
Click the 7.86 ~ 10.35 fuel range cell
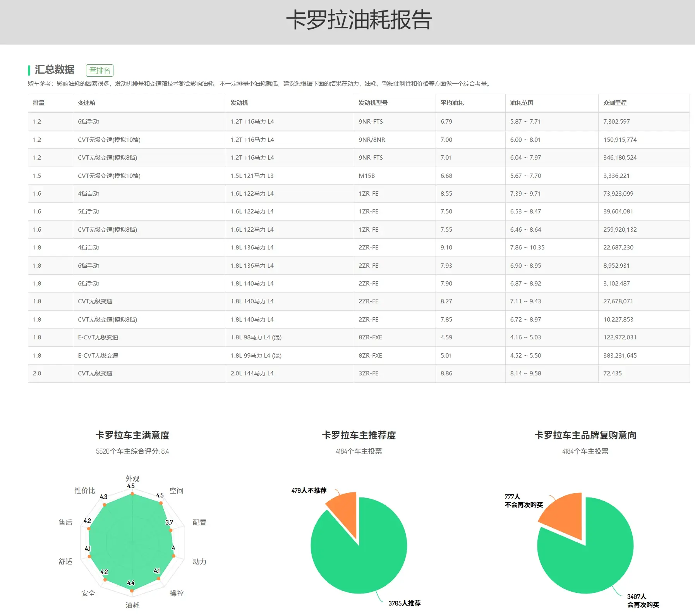coord(527,248)
